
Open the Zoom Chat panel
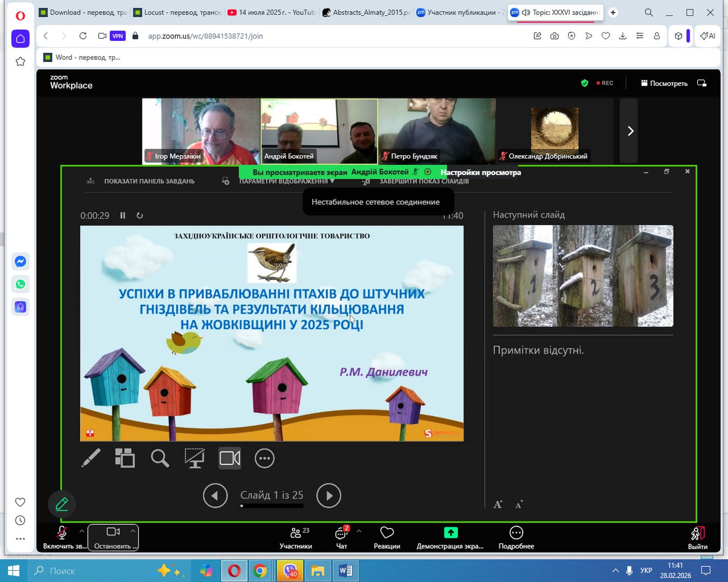pyautogui.click(x=341, y=537)
